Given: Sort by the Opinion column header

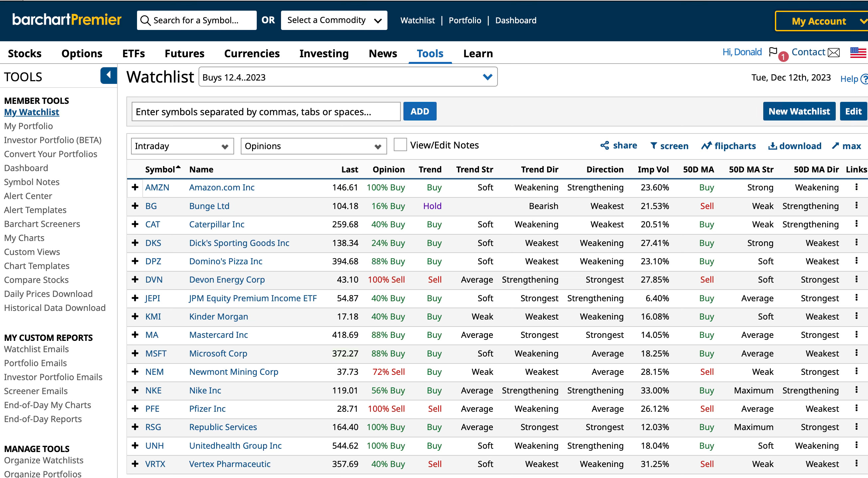Looking at the screenshot, I should point(388,169).
